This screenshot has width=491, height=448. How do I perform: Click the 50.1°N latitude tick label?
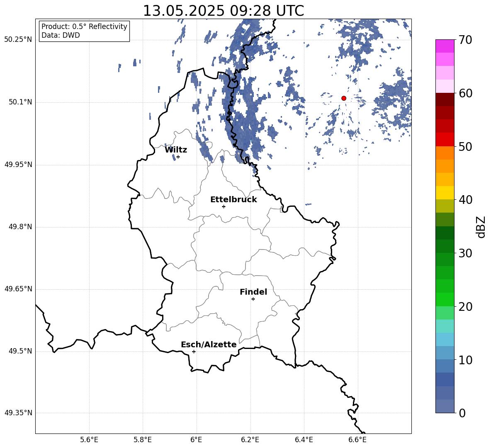point(20,102)
